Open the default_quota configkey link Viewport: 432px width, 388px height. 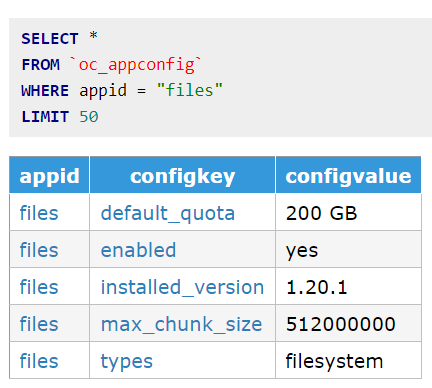(168, 214)
